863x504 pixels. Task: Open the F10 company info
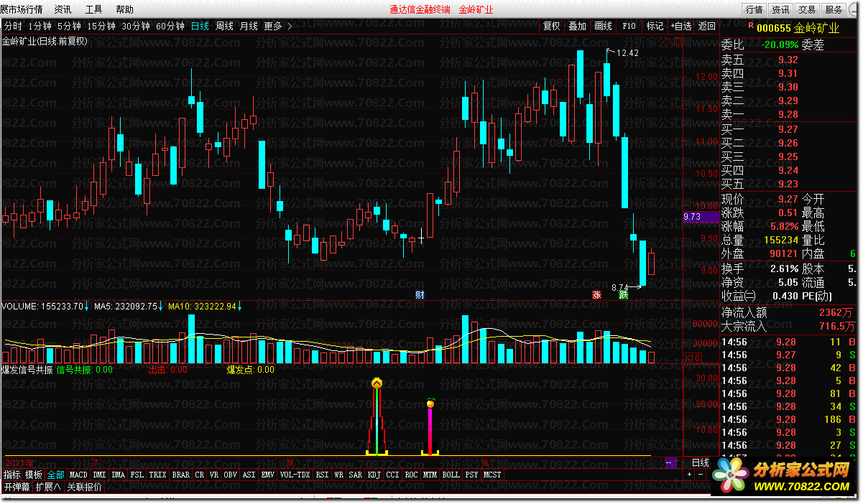click(629, 26)
